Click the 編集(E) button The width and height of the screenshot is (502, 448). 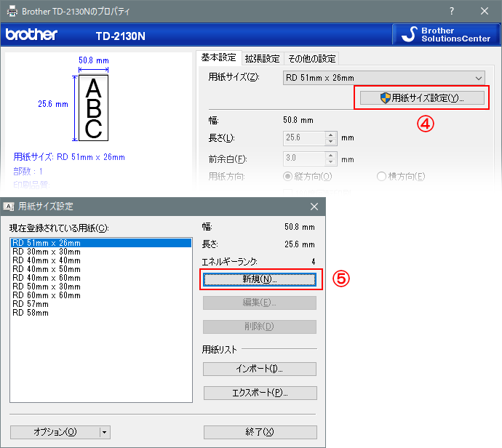260,303
